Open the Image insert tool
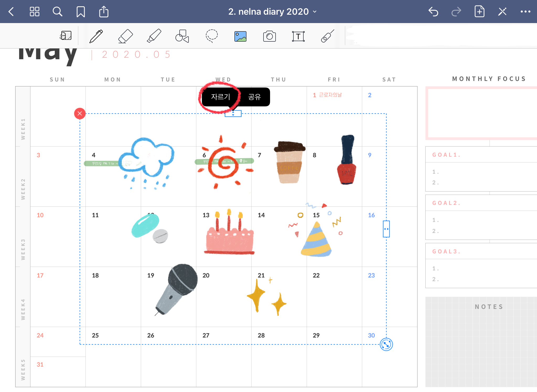Viewport: 537px width, 392px height. tap(240, 36)
